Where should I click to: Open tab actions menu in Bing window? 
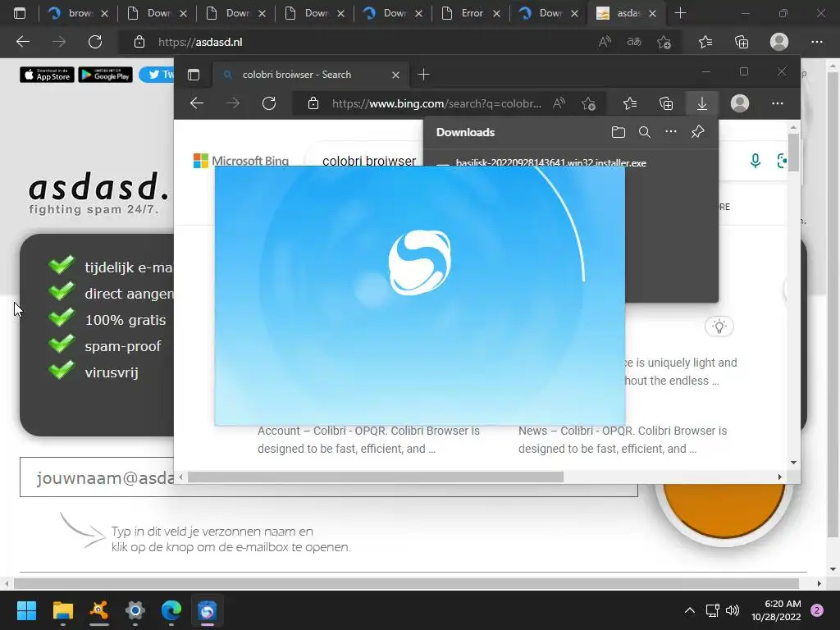(x=194, y=75)
